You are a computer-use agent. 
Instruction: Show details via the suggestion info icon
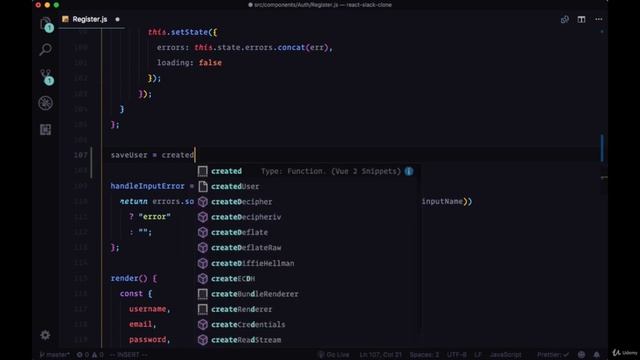tap(409, 171)
